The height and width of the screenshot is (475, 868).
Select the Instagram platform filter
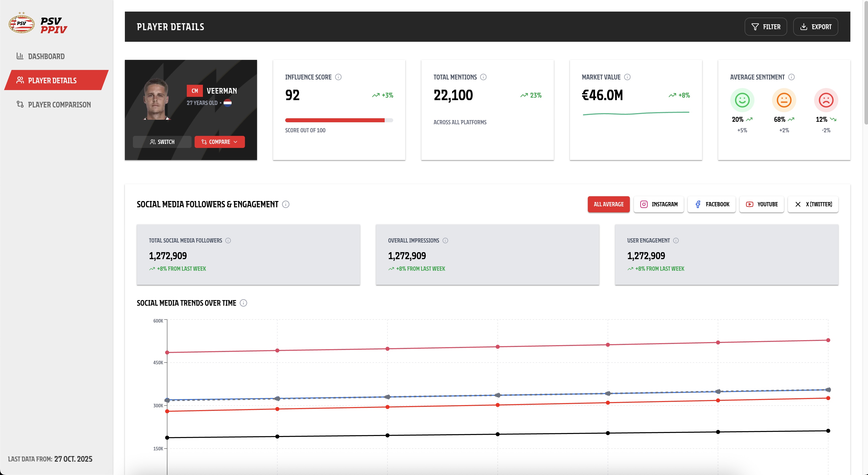pyautogui.click(x=659, y=204)
